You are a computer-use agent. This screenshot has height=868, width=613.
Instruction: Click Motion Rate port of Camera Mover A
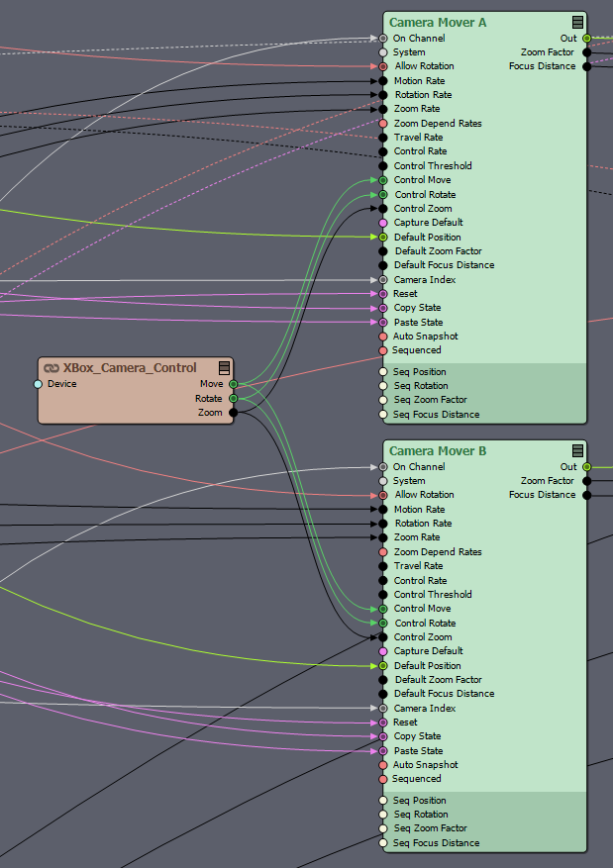pyautogui.click(x=382, y=81)
